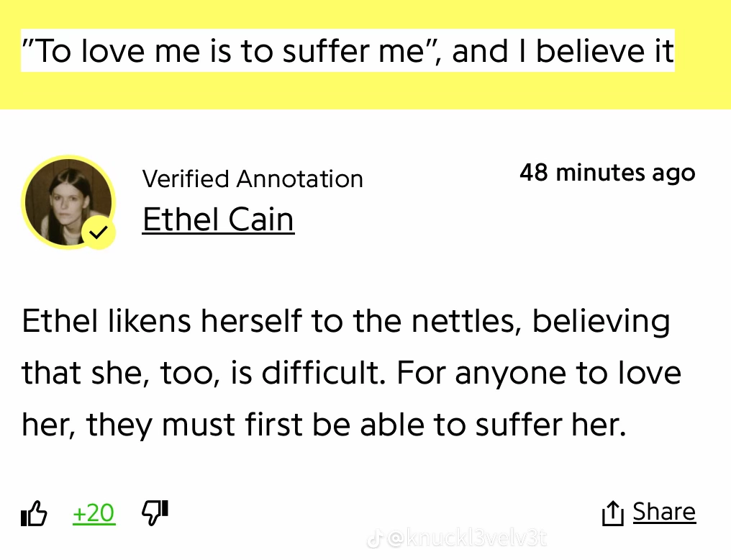
Task: Click the word "difficult." in the annotation
Action: pyautogui.click(x=324, y=373)
